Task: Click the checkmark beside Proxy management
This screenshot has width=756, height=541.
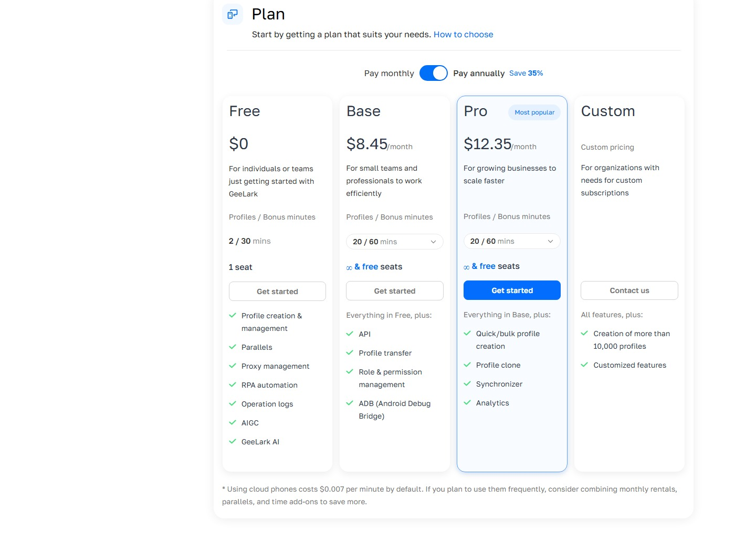Action: [x=233, y=366]
